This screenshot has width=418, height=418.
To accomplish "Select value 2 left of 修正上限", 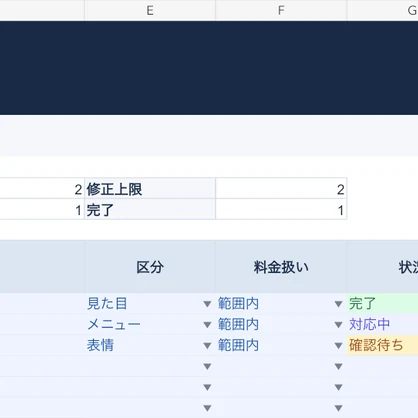I will 42,189.
